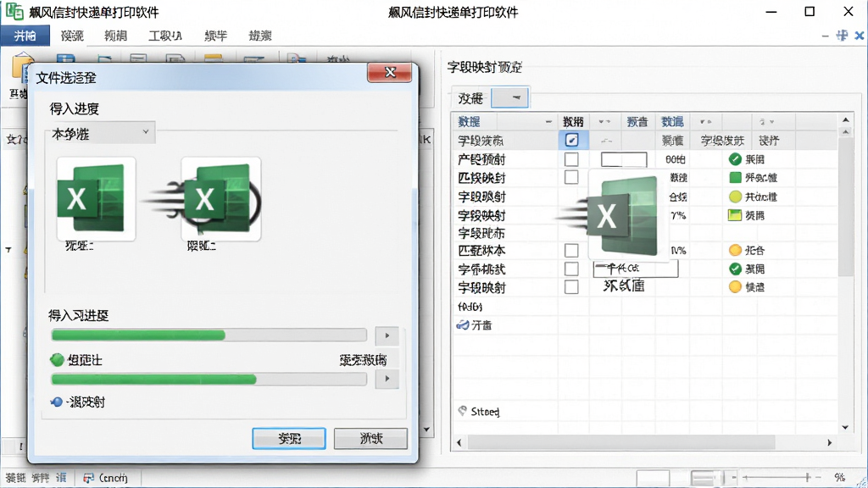Click the yellow-green circle status icon
Image resolution: width=868 pixels, height=488 pixels.
[x=735, y=197]
